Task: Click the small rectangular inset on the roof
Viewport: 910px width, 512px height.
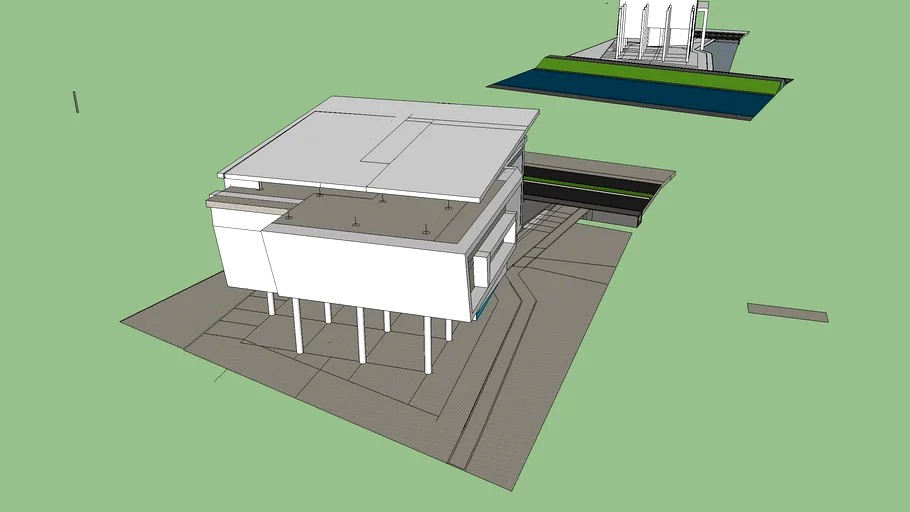Action: tap(396, 141)
